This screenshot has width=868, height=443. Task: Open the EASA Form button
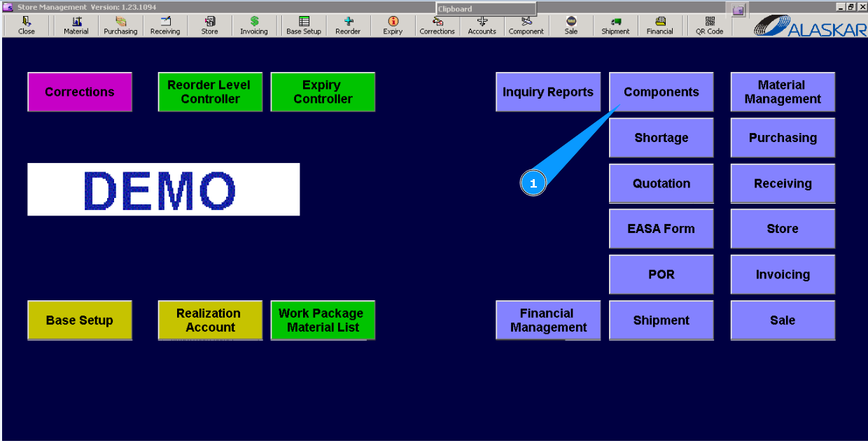[661, 228]
